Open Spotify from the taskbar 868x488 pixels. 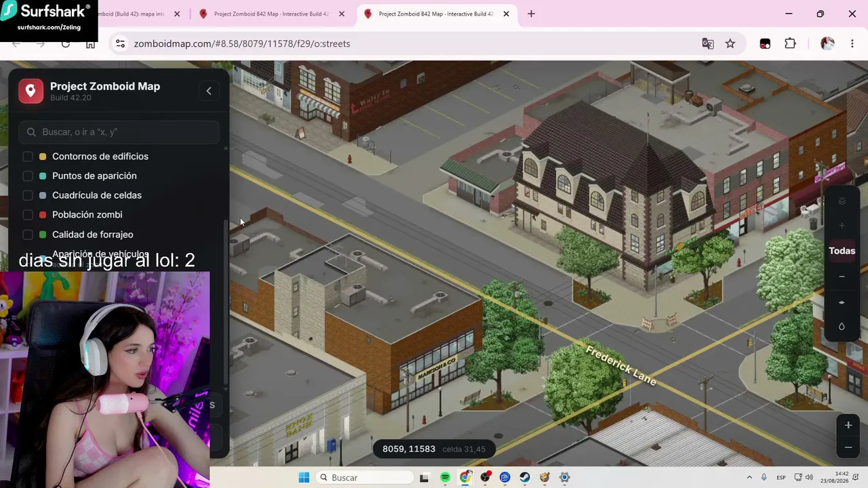click(445, 477)
